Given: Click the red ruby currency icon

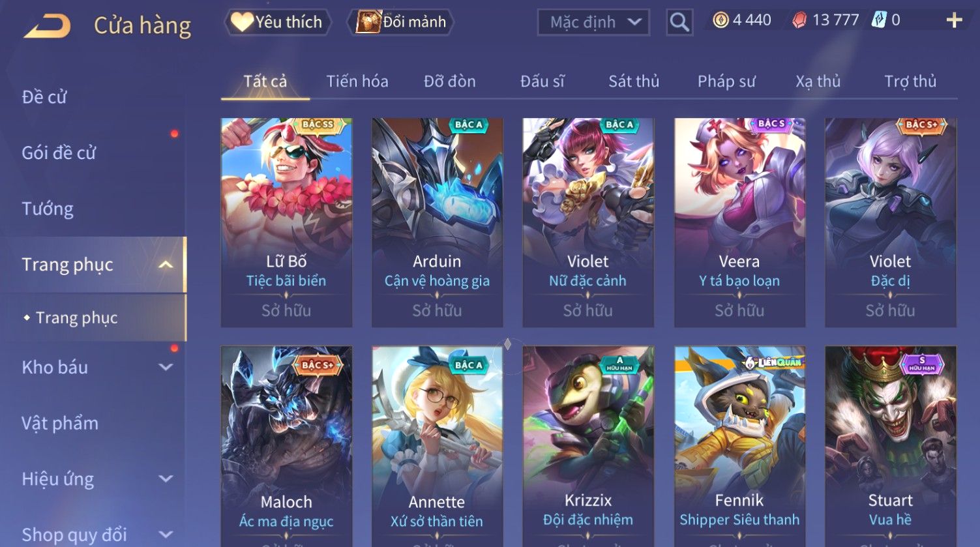Looking at the screenshot, I should (799, 21).
